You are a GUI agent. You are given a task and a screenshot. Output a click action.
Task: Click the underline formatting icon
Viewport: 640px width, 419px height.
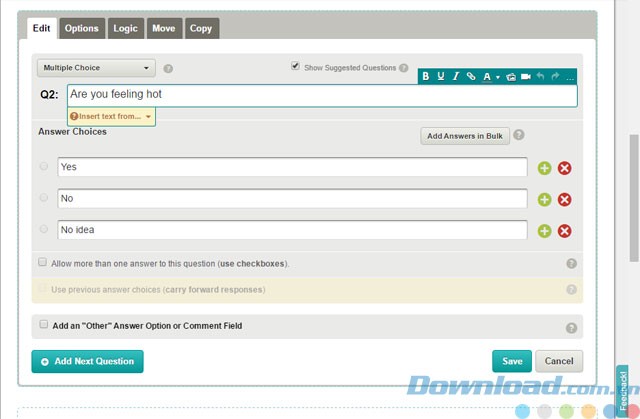coord(440,77)
